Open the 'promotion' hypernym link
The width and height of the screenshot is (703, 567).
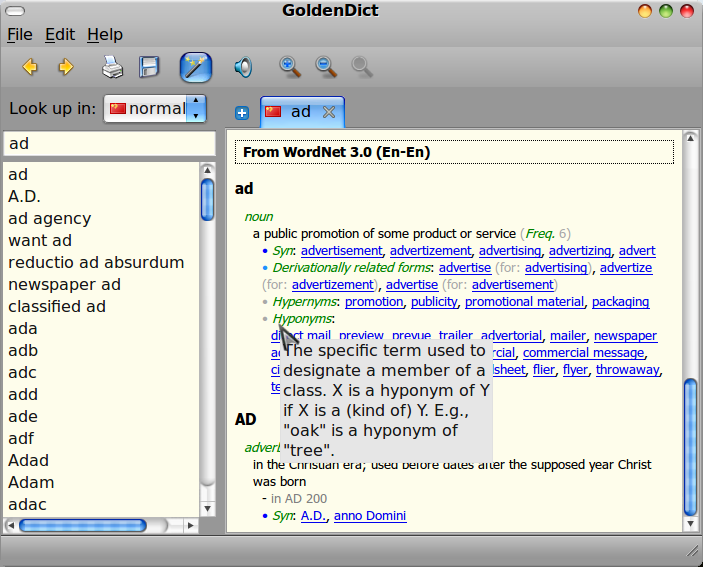pyautogui.click(x=374, y=302)
